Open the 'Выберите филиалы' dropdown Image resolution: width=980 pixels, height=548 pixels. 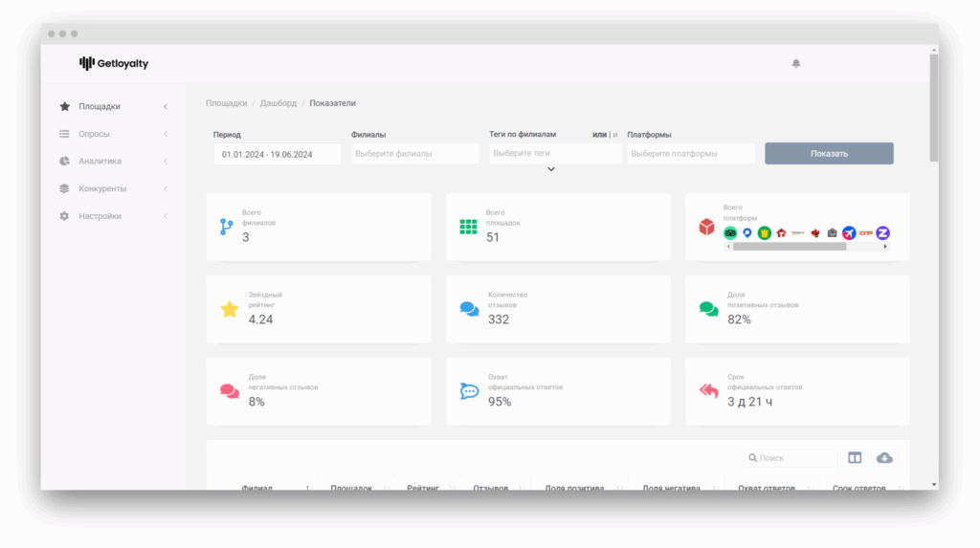tap(414, 153)
